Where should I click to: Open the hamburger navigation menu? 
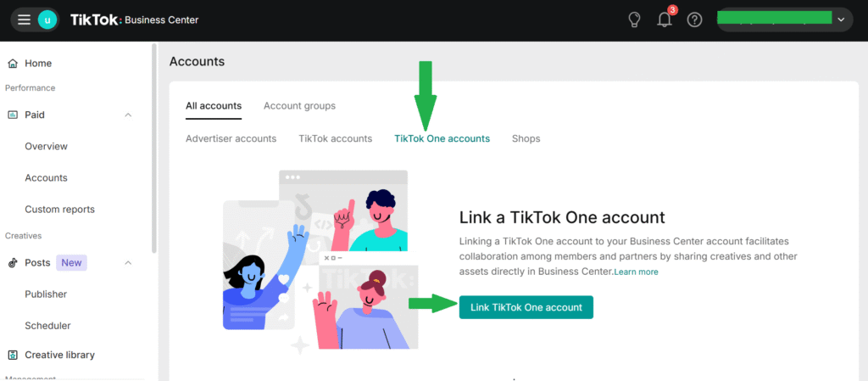(x=24, y=20)
